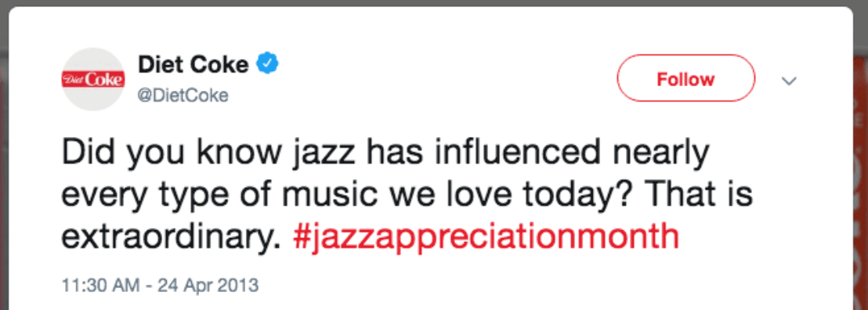Dismiss modal via gray backdrop above the tweet
The width and height of the screenshot is (868, 310).
[x=434, y=3]
